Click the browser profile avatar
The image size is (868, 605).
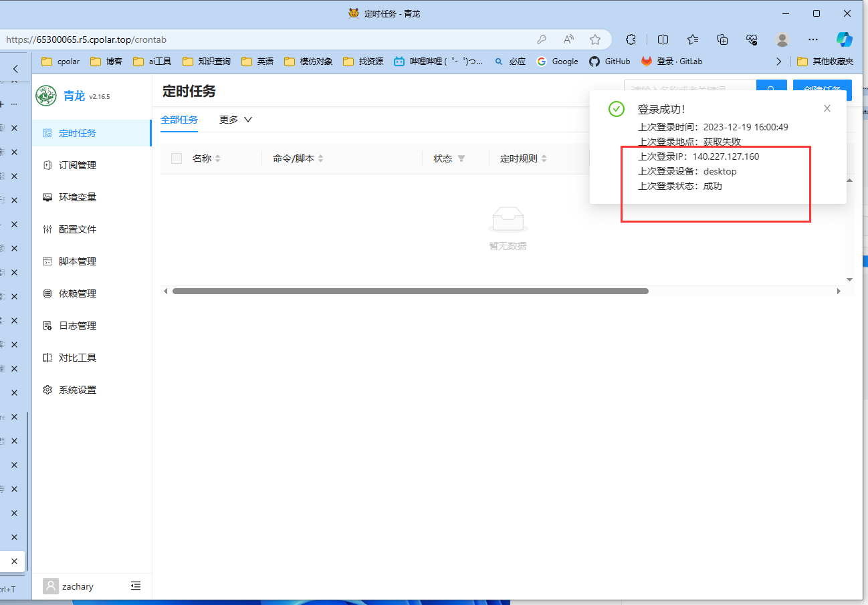click(x=782, y=39)
